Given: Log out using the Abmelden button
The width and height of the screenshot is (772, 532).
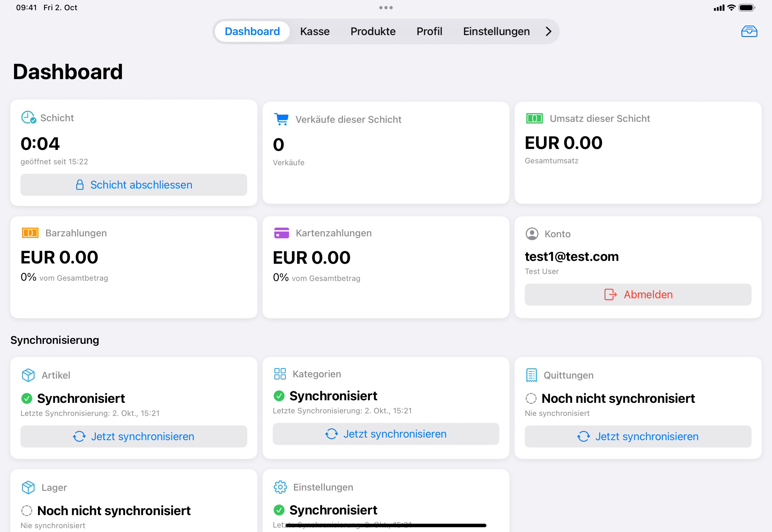Looking at the screenshot, I should tap(638, 294).
